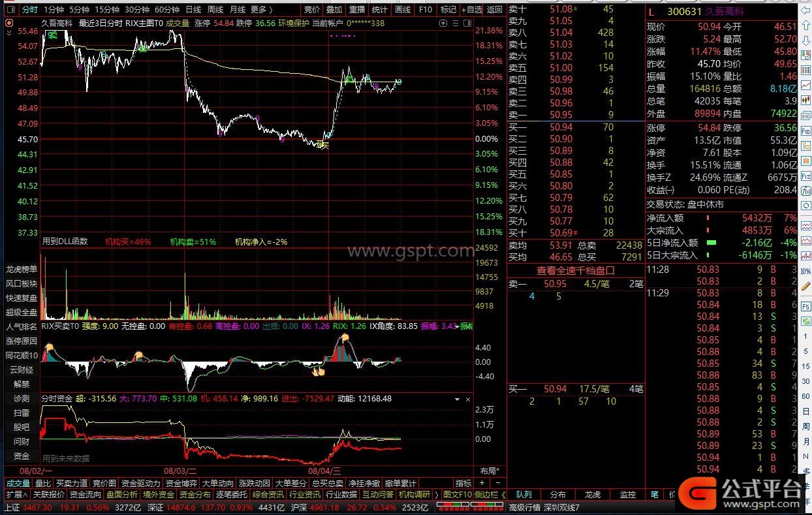
Task: Open 图文F10 bottom tab
Action: [x=457, y=495]
